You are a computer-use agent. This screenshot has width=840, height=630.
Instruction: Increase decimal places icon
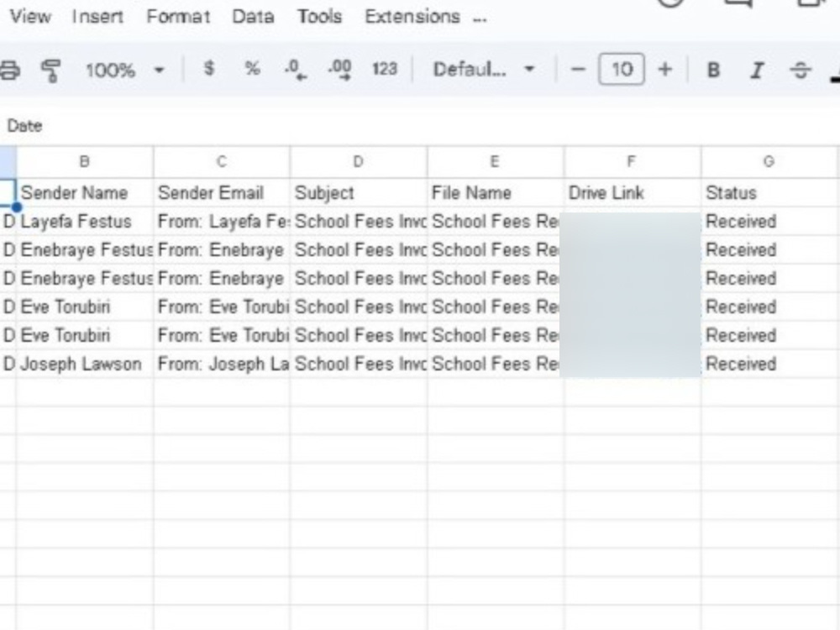(339, 70)
